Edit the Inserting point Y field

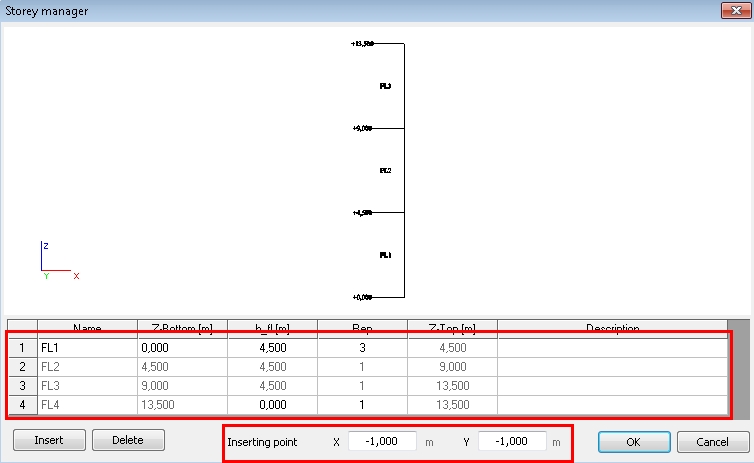[x=511, y=441]
